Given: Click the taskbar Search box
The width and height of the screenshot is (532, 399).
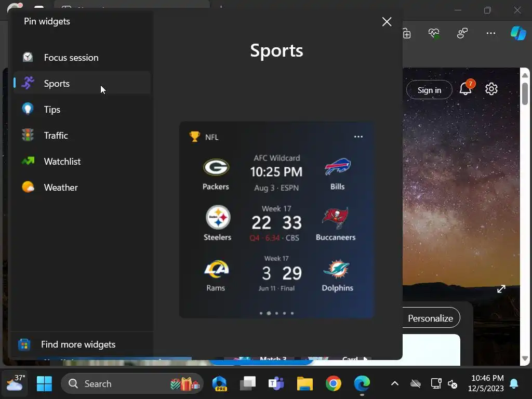Looking at the screenshot, I should coord(132,384).
